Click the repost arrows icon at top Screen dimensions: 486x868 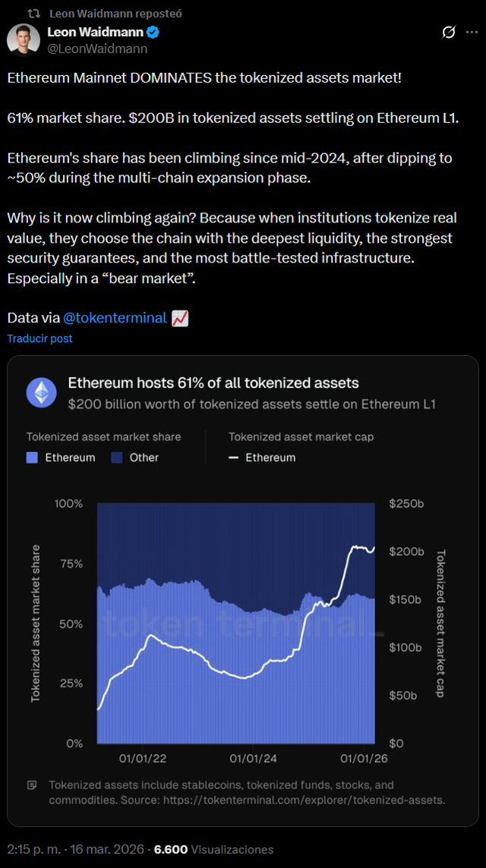click(33, 14)
